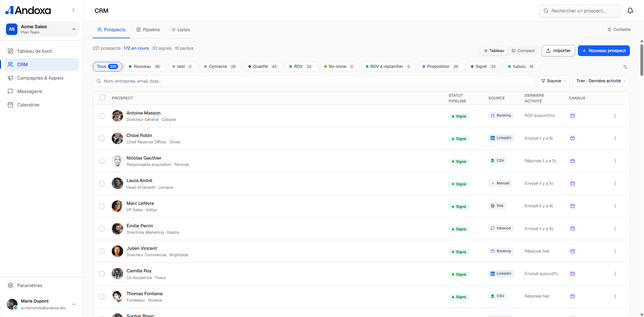Click Antoine Masson's avatar
The image size is (644, 317).
click(x=117, y=116)
